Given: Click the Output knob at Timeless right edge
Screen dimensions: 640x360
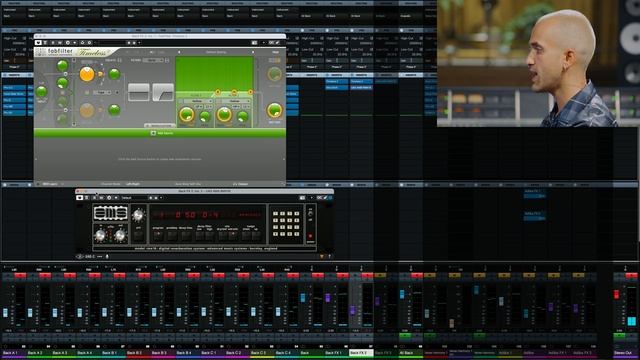Looking at the screenshot, I should tap(274, 110).
